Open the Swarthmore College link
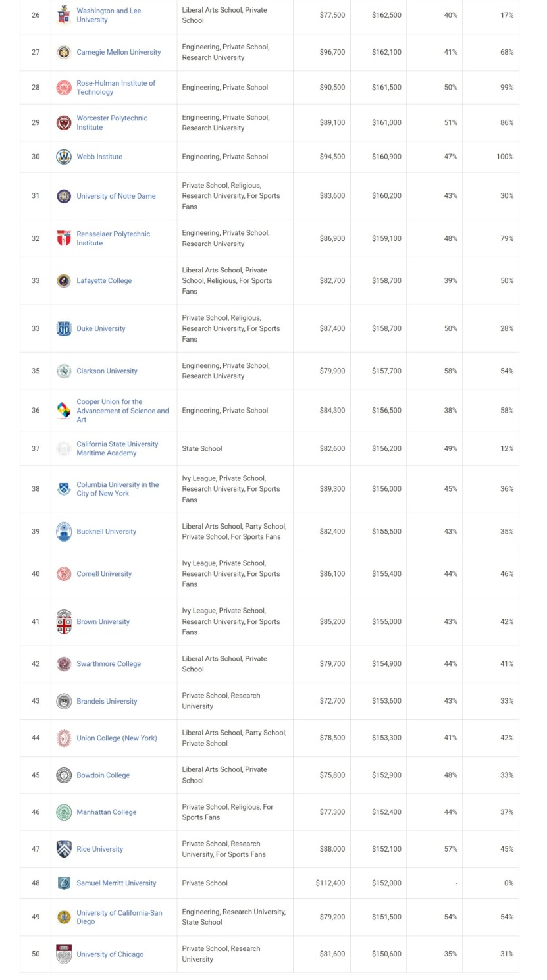 point(109,664)
